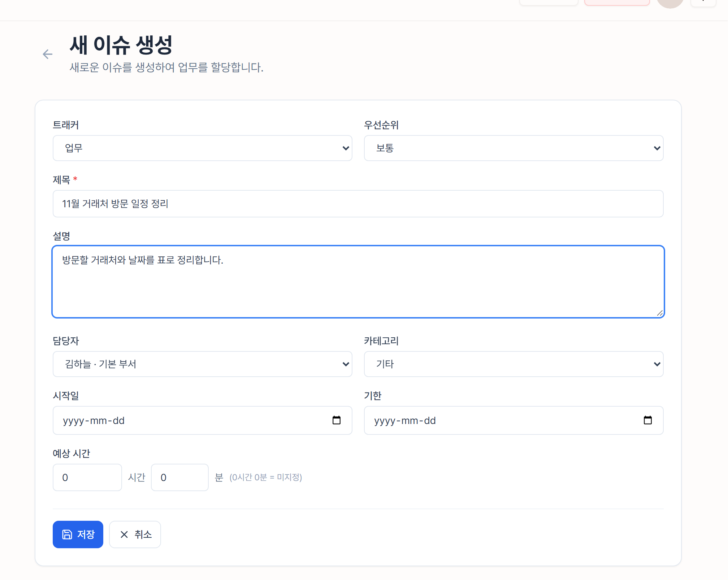
Task: Click the 예상 시간 hours field
Action: tap(87, 477)
